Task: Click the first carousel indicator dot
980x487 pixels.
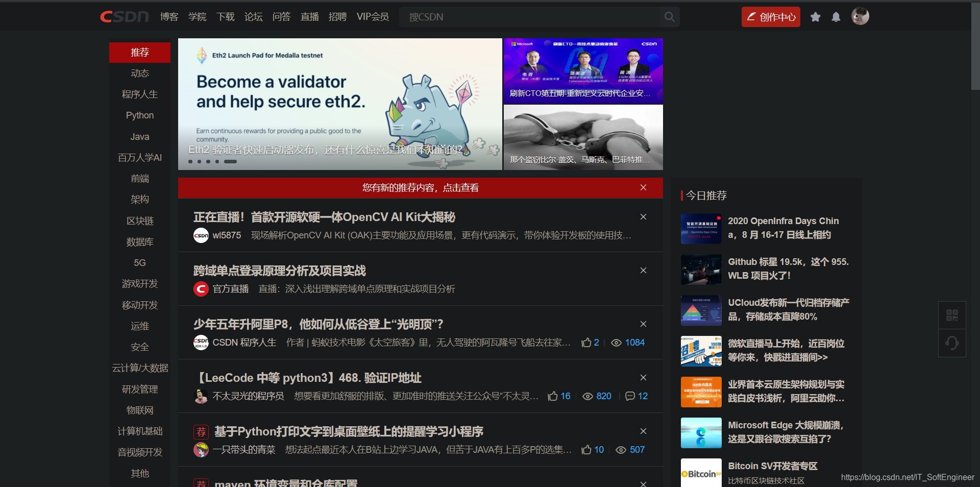Action: pyautogui.click(x=190, y=161)
